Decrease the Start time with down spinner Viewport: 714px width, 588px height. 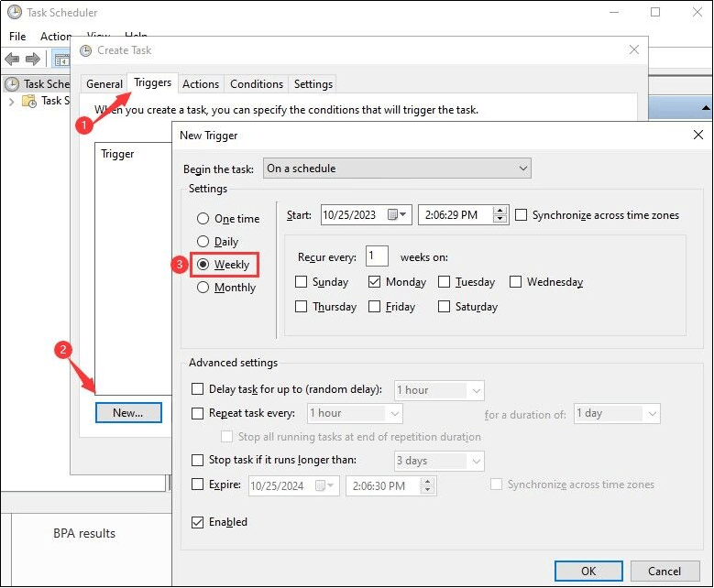click(x=500, y=219)
